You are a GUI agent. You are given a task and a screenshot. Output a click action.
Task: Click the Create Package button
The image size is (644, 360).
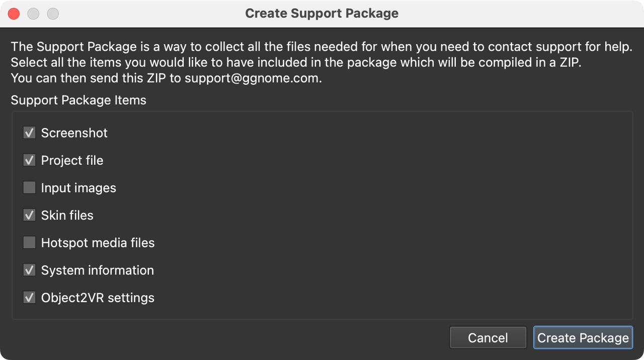point(583,337)
